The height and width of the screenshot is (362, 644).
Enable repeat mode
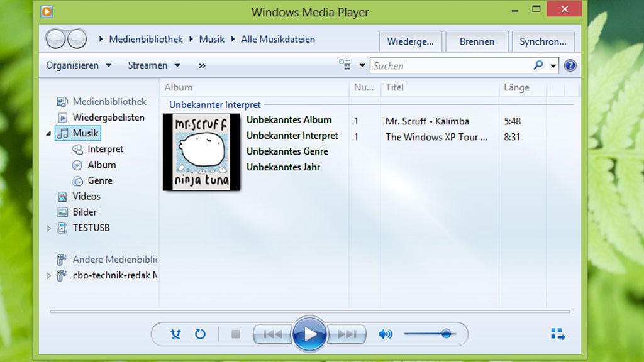(x=200, y=334)
